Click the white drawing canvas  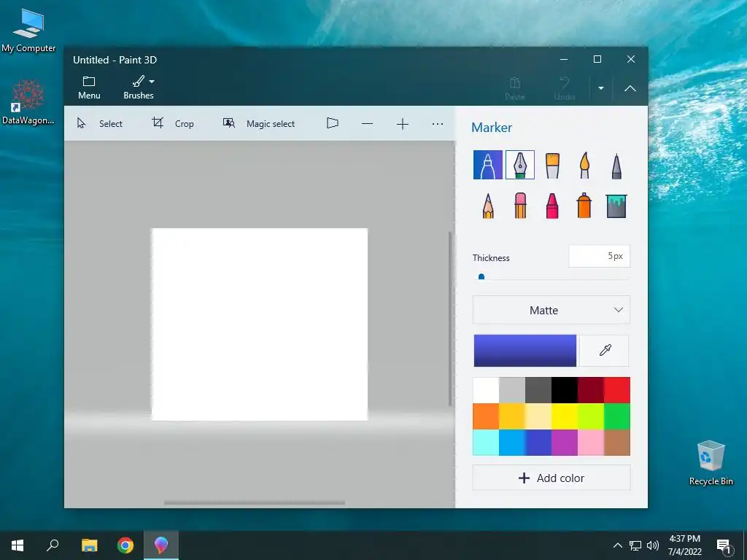(x=260, y=324)
